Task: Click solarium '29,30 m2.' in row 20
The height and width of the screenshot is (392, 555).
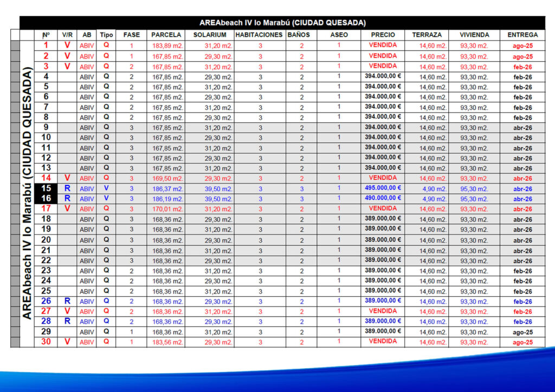Action: click(x=218, y=240)
